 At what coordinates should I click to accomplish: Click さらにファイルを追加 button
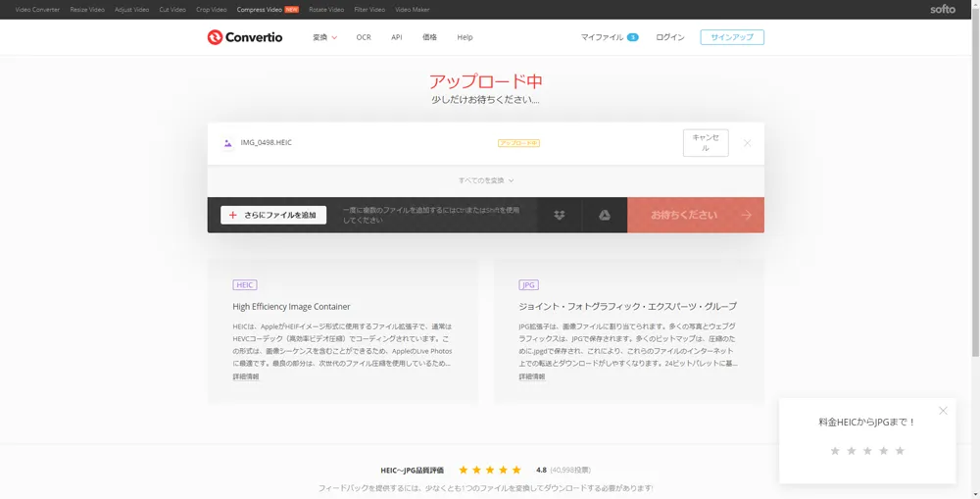coord(273,215)
